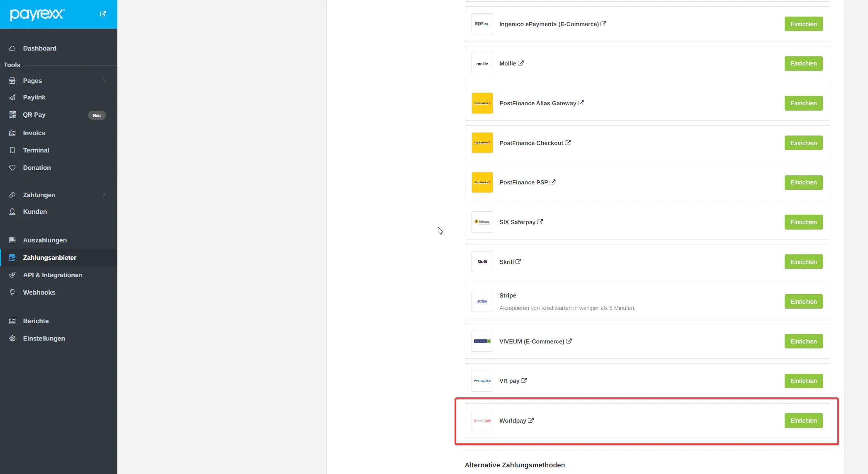
Task: Open external link icon beside Payrexx logo
Action: 103,14
